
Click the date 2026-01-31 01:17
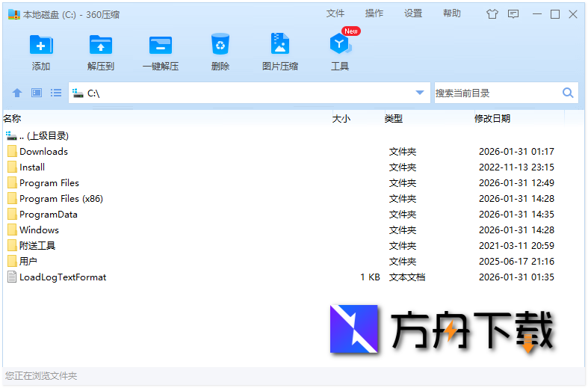pos(516,151)
